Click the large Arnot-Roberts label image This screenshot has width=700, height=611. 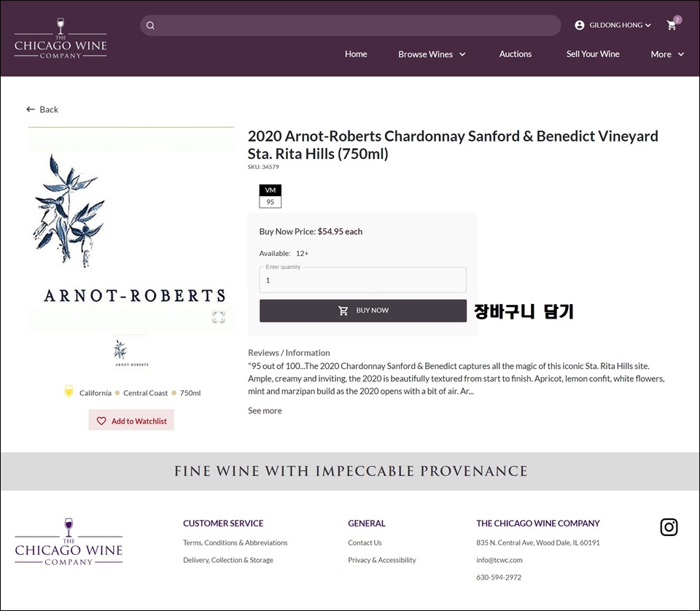coord(131,230)
